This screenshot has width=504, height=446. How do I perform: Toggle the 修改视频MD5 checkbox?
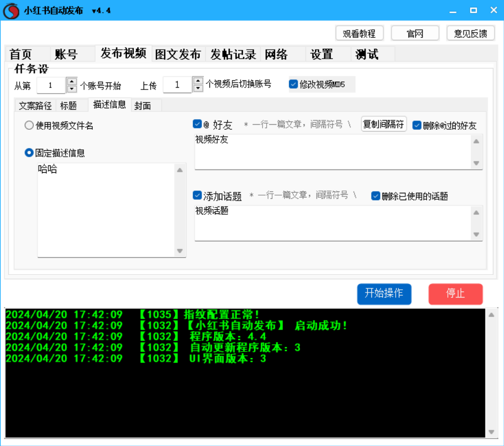(x=293, y=84)
